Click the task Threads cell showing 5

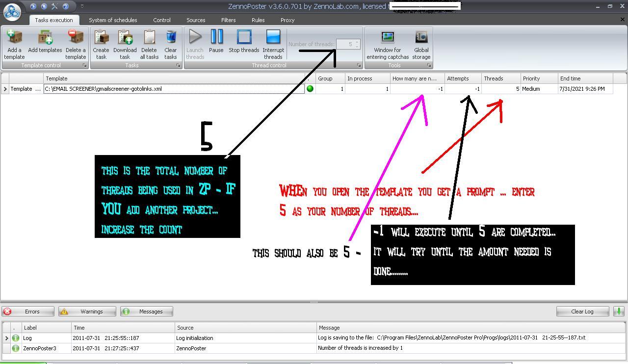coord(501,89)
